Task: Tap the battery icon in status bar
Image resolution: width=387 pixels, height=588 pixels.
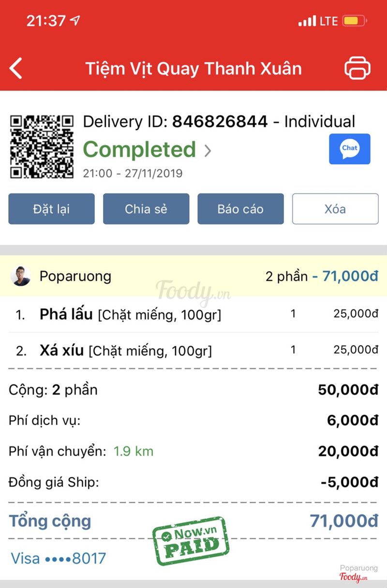Action: click(355, 21)
